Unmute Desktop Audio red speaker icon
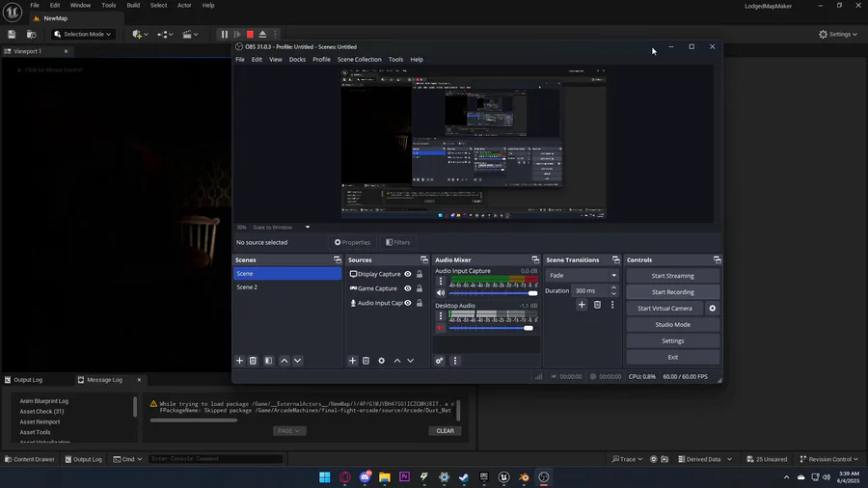Image resolution: width=868 pixels, height=488 pixels. 441,328
